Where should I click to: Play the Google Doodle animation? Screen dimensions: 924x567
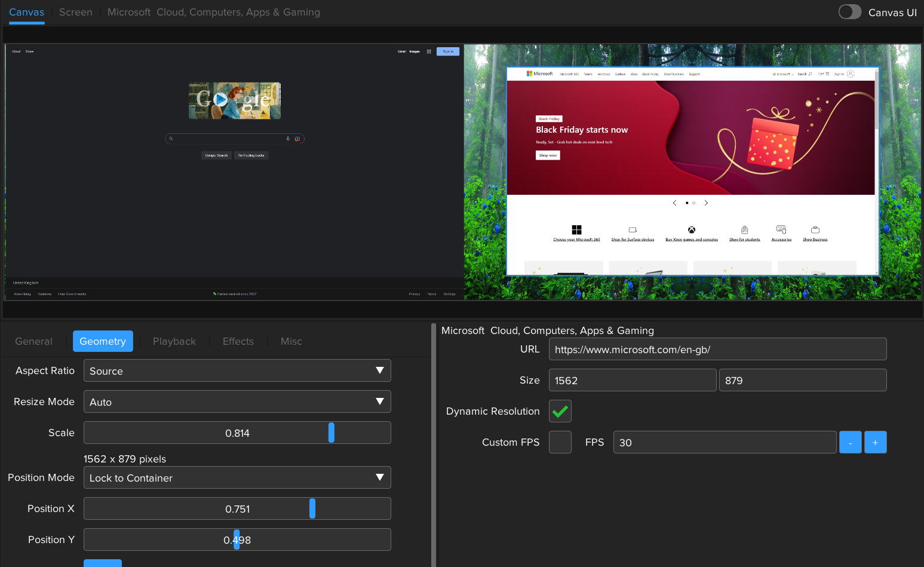click(x=220, y=100)
